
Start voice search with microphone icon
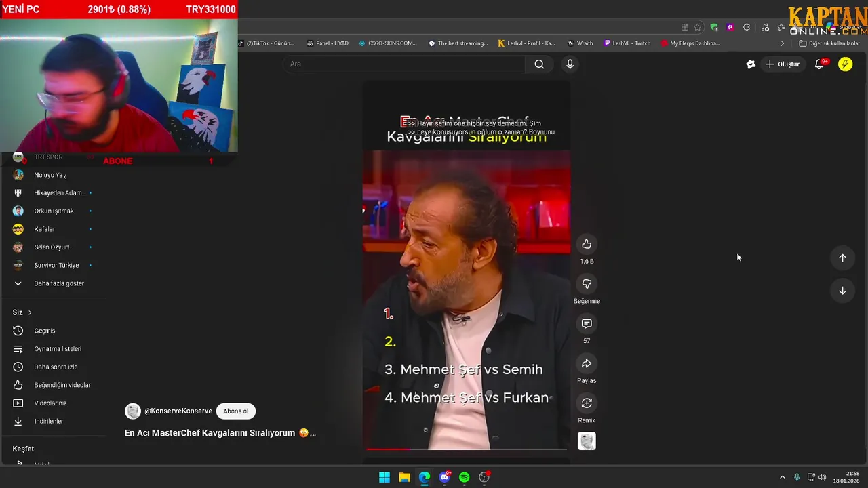[x=570, y=64]
